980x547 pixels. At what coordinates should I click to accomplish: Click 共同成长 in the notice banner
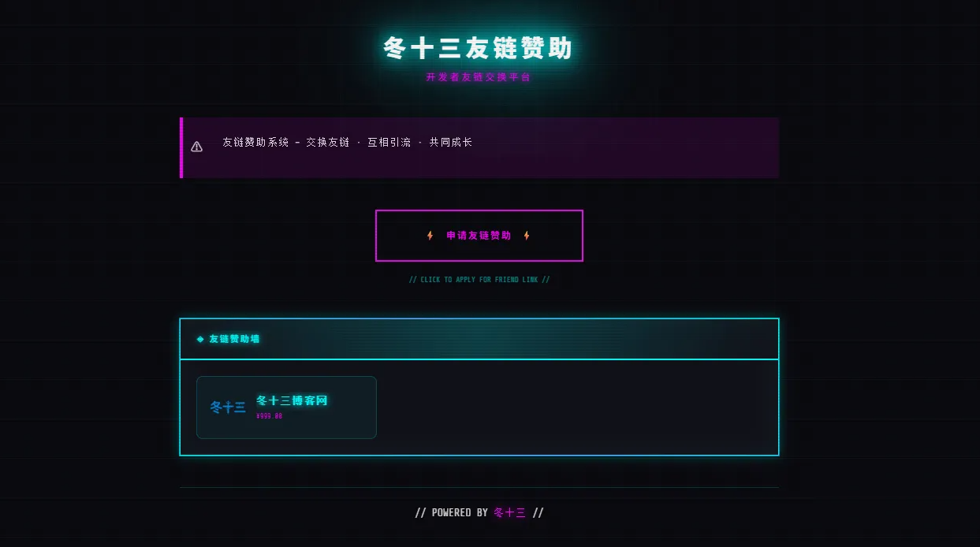[451, 143]
